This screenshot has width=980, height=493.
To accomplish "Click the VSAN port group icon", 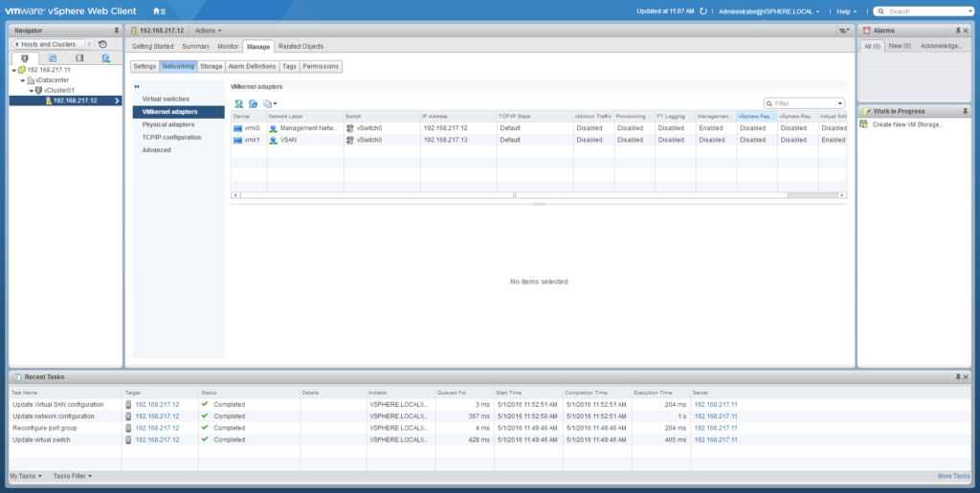I will (274, 140).
